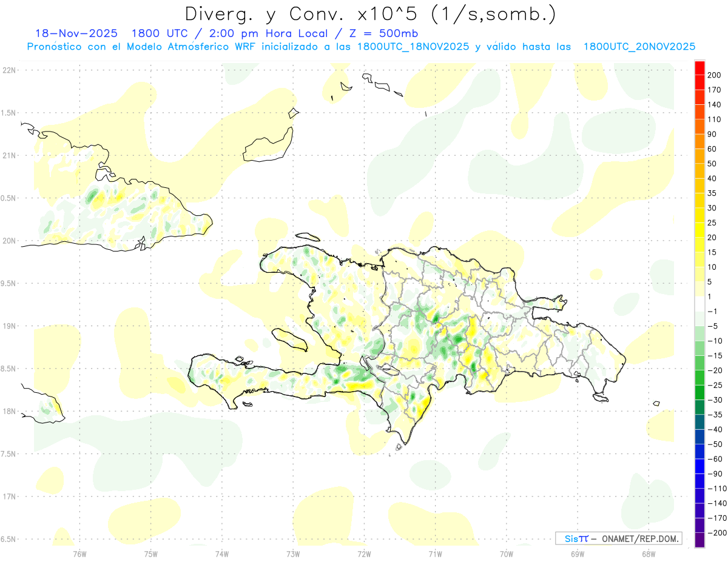
Task: Click the blue -60 legend swatch
Action: coord(699,466)
